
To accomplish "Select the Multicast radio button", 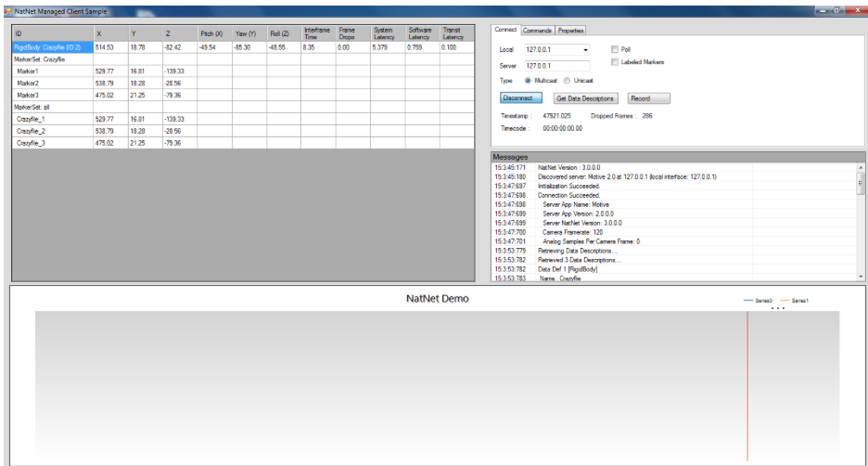I will 529,81.
